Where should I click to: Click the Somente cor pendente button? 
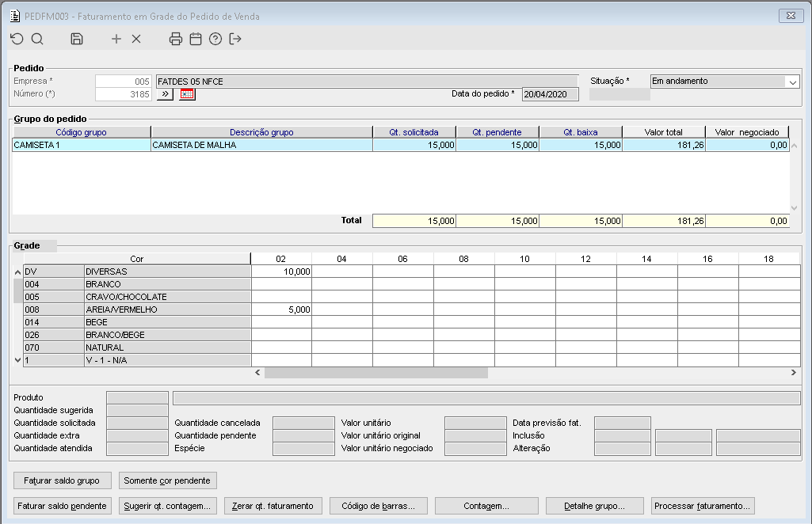pos(167,480)
